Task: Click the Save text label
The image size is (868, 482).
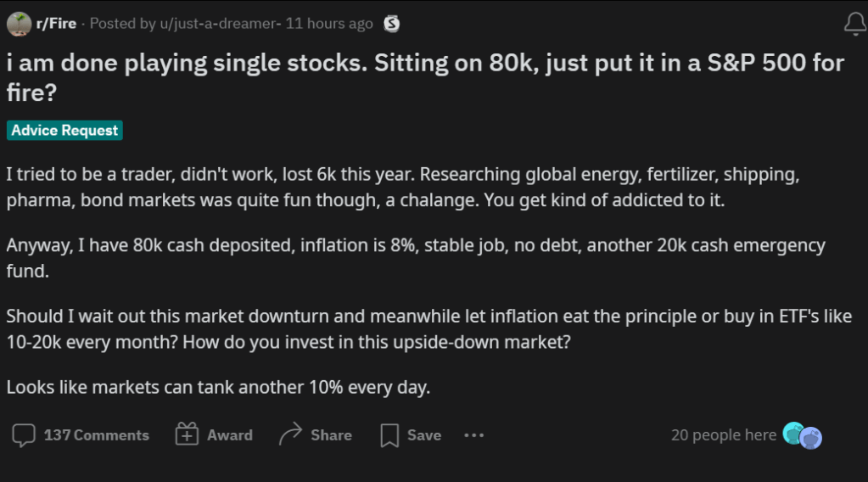Action: click(423, 435)
